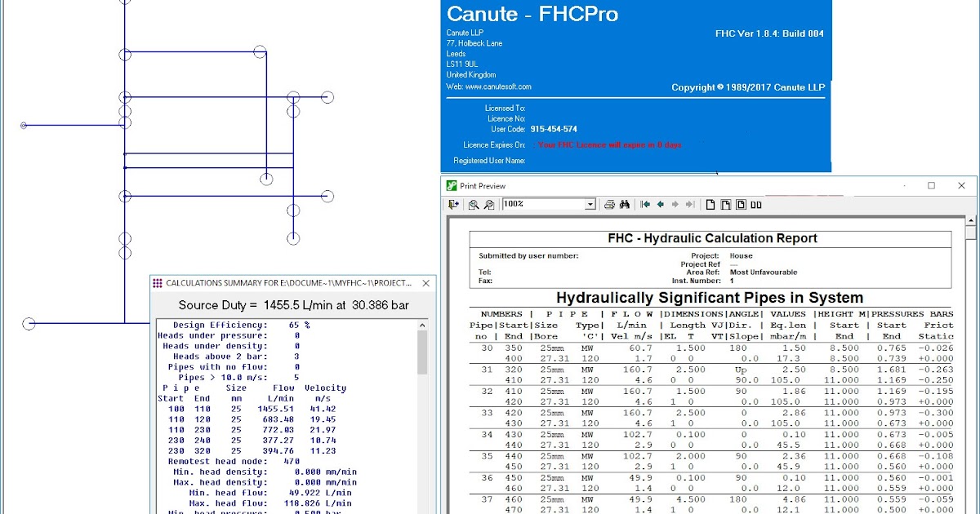Click the red licence expiry warning text
This screenshot has width=980, height=514.
coord(608,144)
